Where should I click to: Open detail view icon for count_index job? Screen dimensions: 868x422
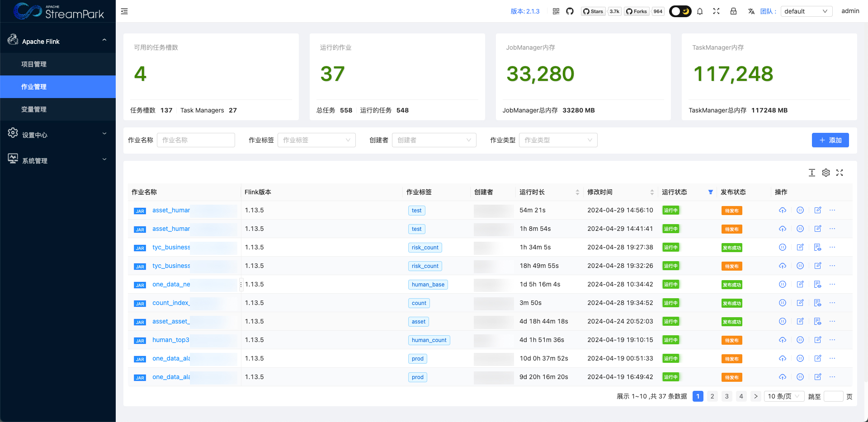tap(817, 303)
